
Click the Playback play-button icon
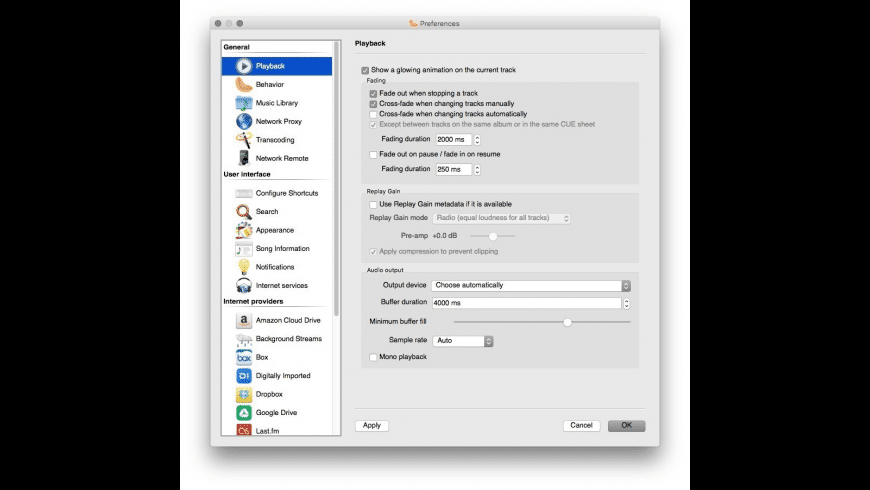[x=243, y=66]
